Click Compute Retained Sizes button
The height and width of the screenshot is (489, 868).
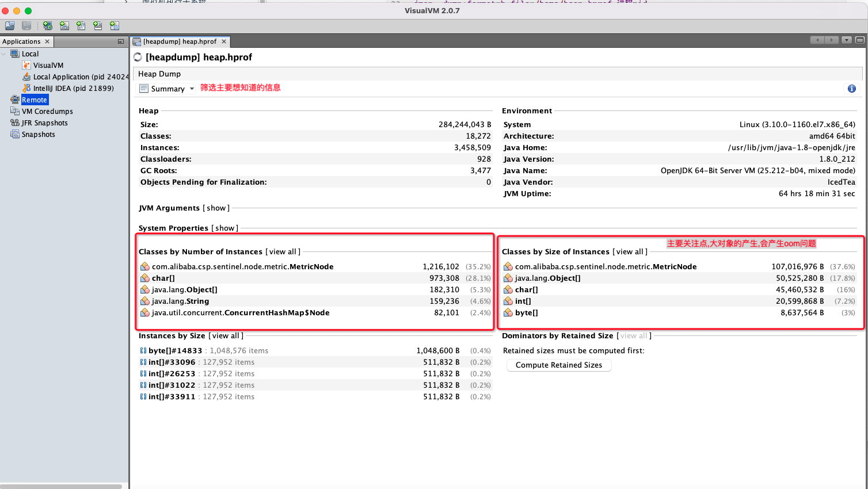(x=558, y=365)
